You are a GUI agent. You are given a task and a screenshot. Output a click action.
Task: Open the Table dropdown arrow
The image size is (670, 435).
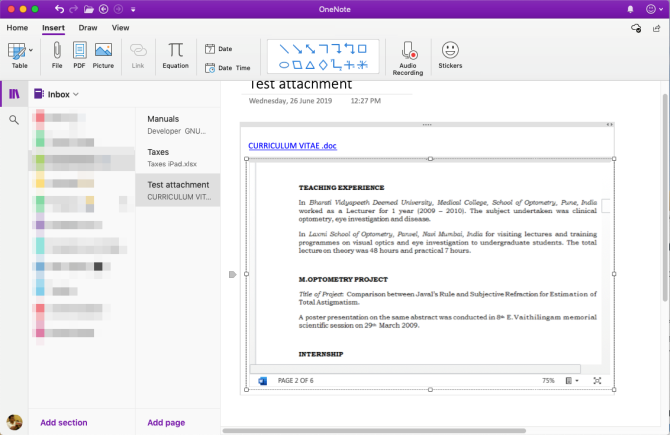pyautogui.click(x=31, y=49)
